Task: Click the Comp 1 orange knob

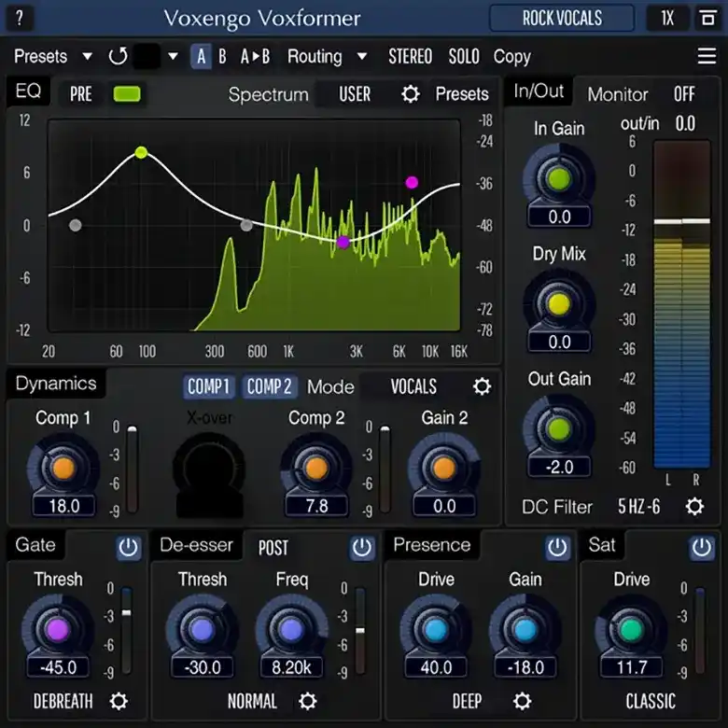Action: (63, 468)
